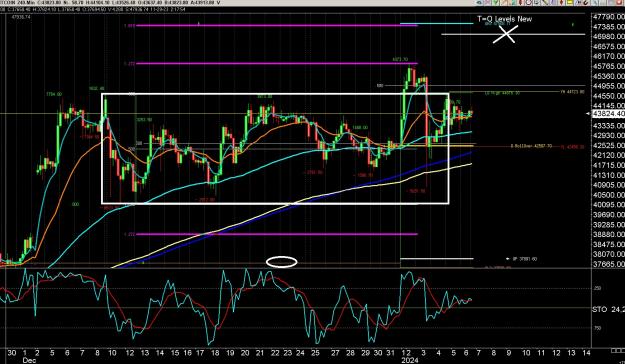Click the top magenta 1.618 Fibonacci line
625x364 pixels.
[x=277, y=26]
